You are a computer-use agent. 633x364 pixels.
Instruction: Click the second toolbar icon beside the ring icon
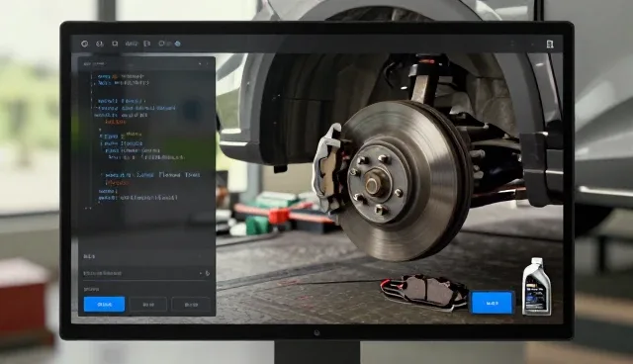tap(99, 44)
